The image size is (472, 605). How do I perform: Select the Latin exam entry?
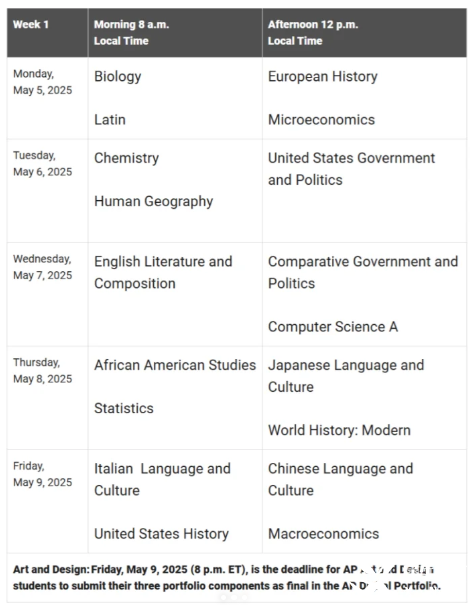[110, 120]
